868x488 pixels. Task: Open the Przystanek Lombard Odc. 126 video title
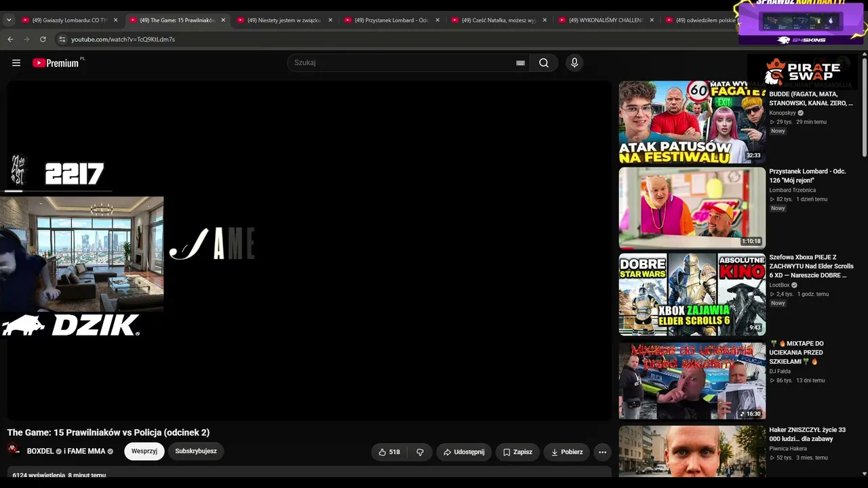(x=808, y=176)
